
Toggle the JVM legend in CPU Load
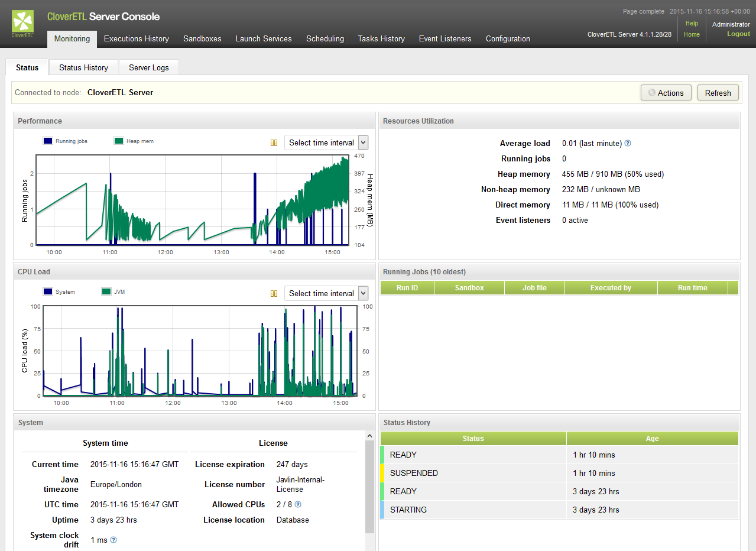[x=106, y=292]
